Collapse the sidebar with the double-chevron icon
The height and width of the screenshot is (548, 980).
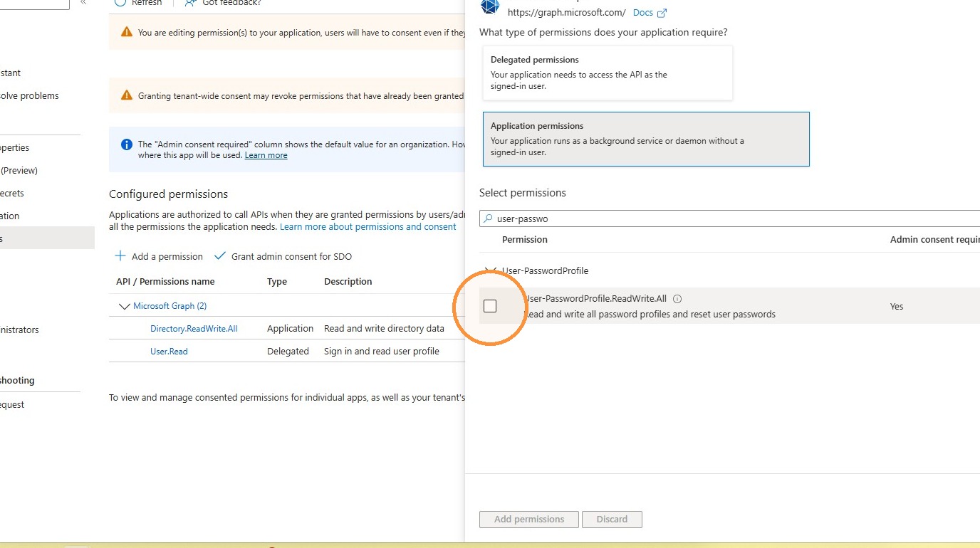tap(83, 3)
